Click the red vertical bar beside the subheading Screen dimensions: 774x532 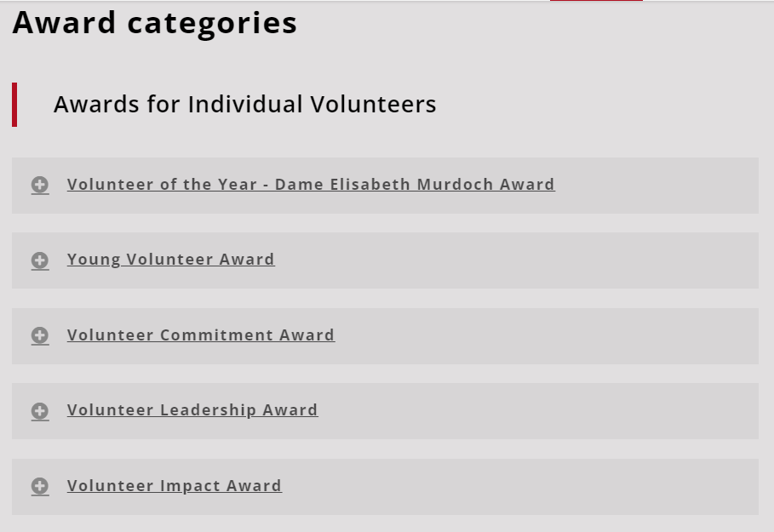(14, 105)
